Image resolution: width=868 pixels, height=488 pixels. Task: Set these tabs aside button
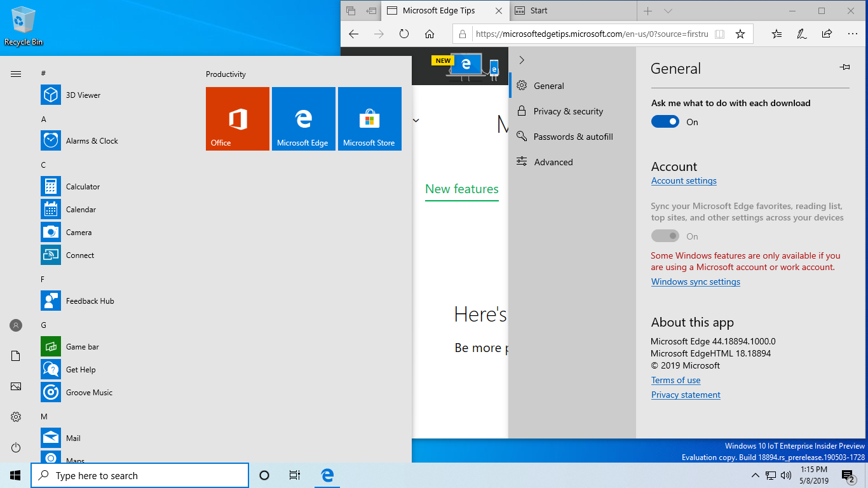(371, 11)
